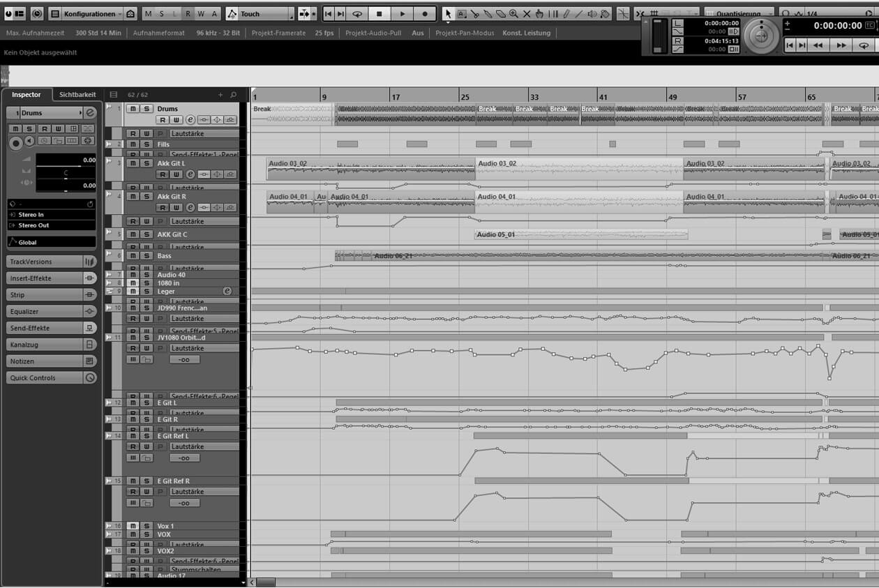Select the Scissors split tool
Image resolution: width=879 pixels, height=588 pixels.
click(x=474, y=14)
